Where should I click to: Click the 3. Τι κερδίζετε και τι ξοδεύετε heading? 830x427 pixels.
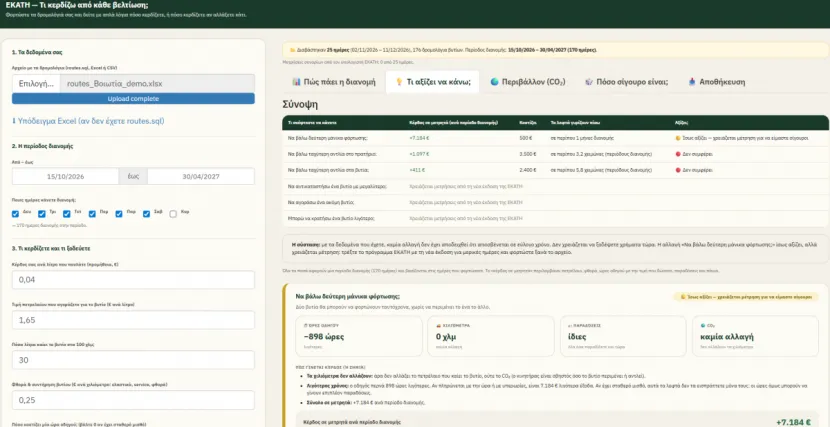(53, 248)
